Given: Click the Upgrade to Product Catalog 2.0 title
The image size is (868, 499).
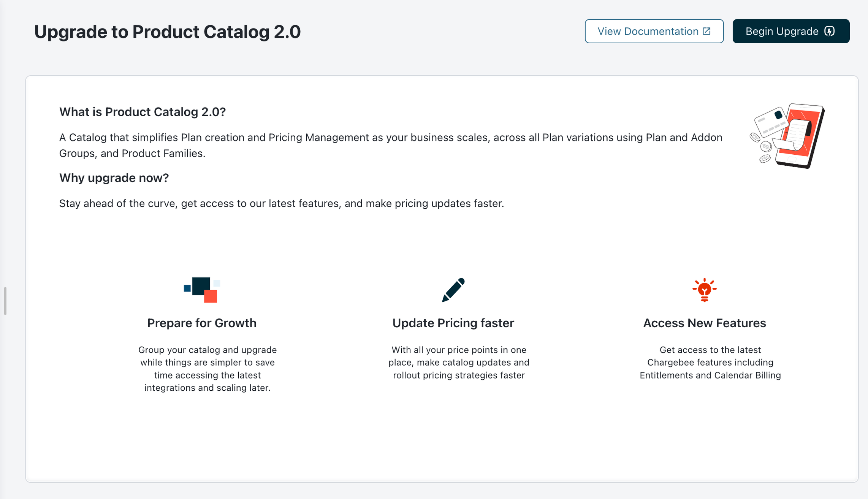Looking at the screenshot, I should tap(167, 32).
